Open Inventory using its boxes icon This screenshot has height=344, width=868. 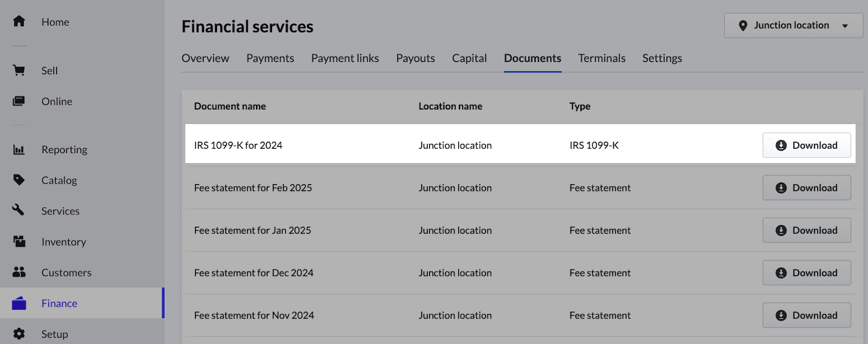coord(19,242)
